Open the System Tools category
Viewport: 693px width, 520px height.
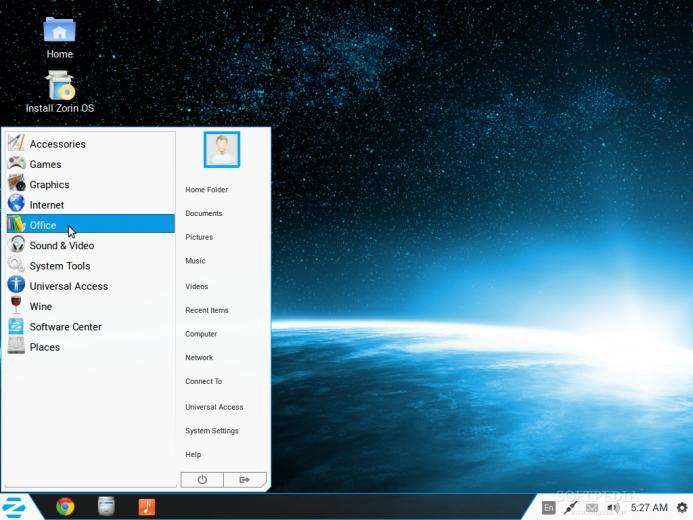coord(91,266)
